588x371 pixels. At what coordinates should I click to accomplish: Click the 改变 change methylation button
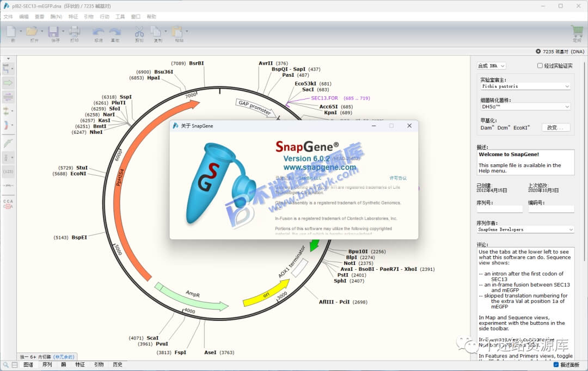(x=556, y=128)
